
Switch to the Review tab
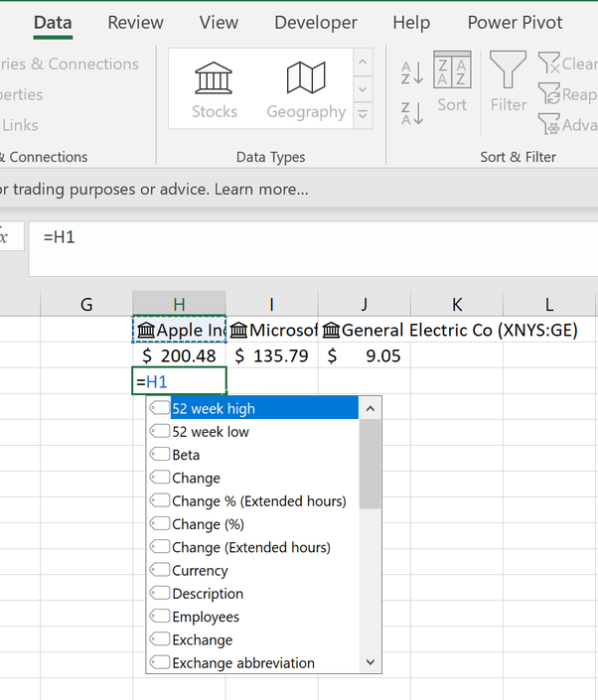coord(135,23)
